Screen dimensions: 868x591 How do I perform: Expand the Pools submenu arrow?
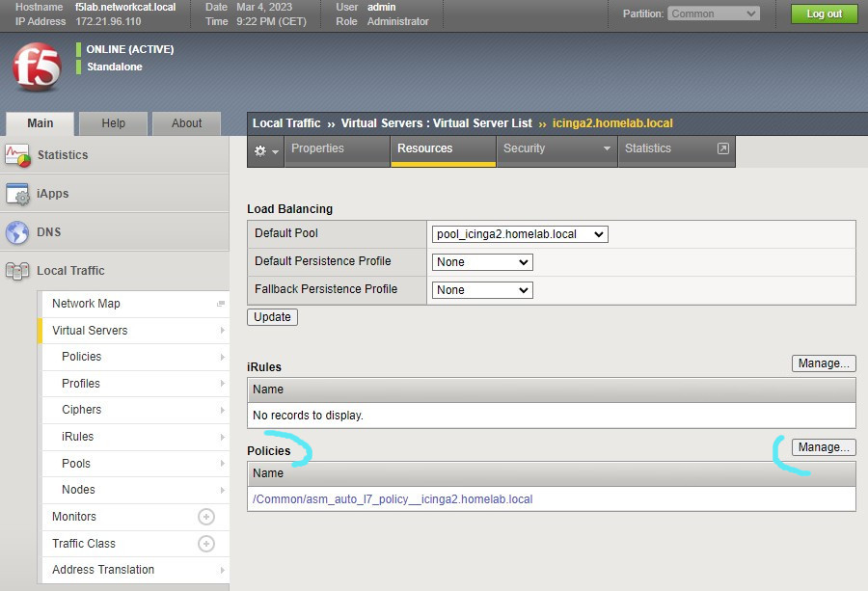coord(222,464)
